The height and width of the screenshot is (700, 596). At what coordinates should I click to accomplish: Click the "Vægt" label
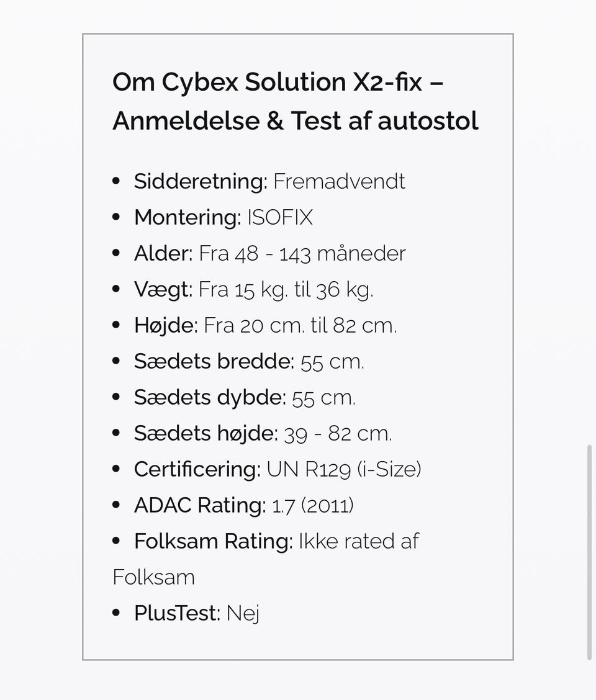(x=163, y=289)
